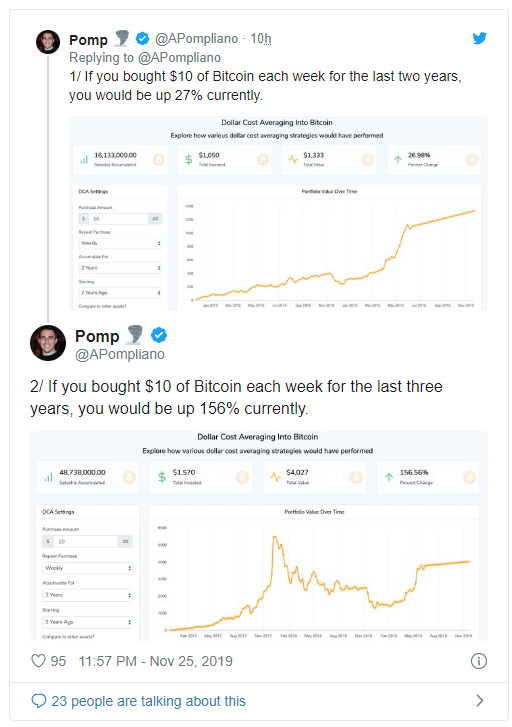Click the chevron arrow at the bottom right
512x727 pixels.
click(480, 701)
